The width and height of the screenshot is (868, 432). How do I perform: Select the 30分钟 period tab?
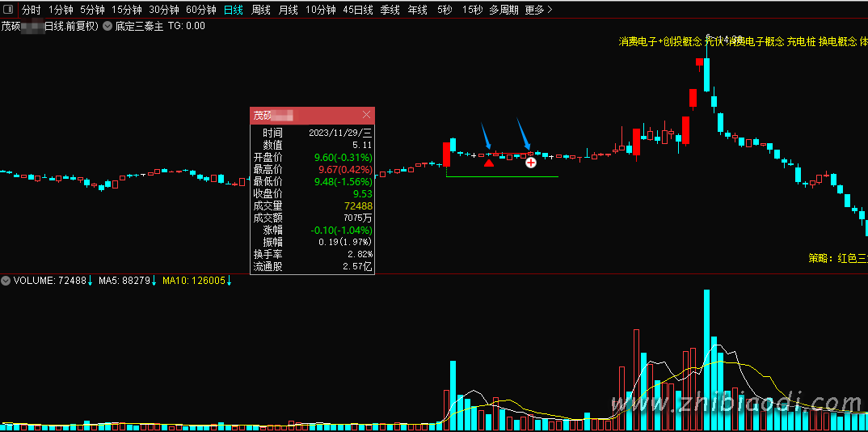164,10
